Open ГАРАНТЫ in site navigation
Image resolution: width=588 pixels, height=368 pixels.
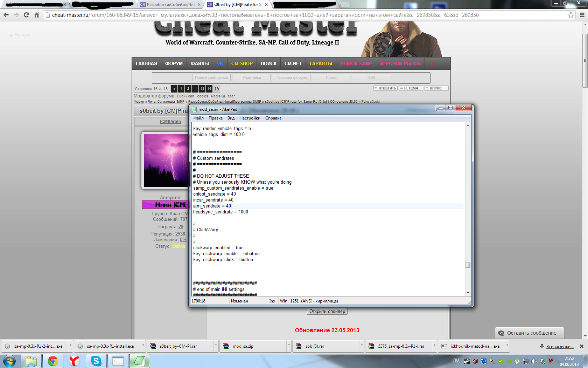[x=321, y=63]
